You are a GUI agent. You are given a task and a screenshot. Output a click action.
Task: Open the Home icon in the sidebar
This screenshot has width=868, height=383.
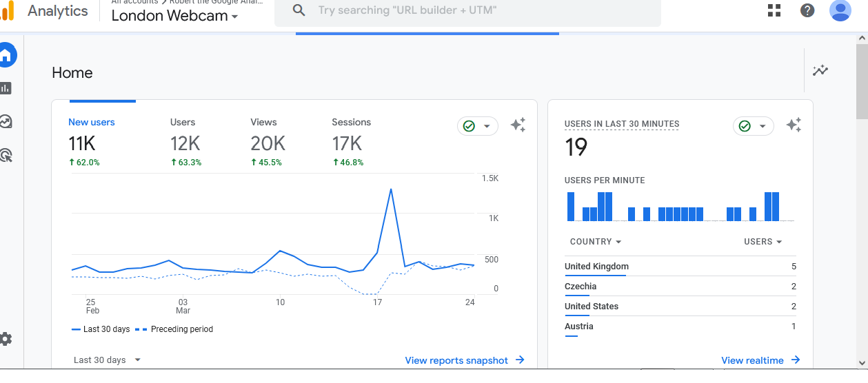(x=6, y=55)
